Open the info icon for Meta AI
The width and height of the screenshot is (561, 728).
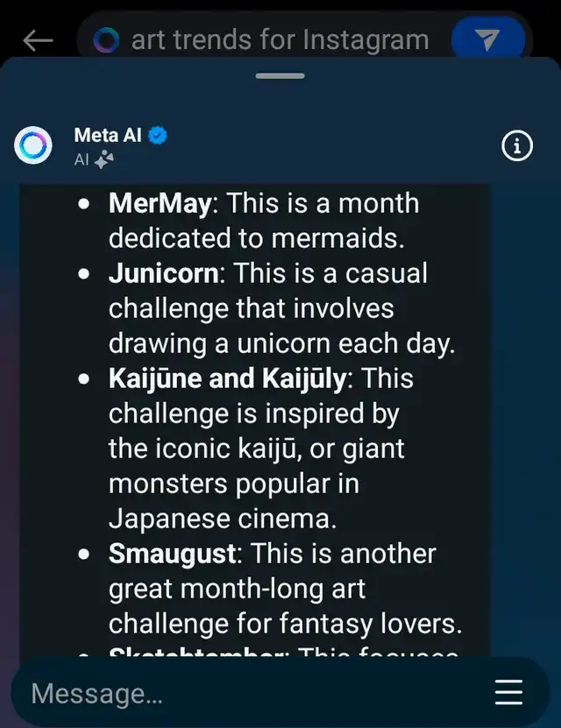pos(517,145)
